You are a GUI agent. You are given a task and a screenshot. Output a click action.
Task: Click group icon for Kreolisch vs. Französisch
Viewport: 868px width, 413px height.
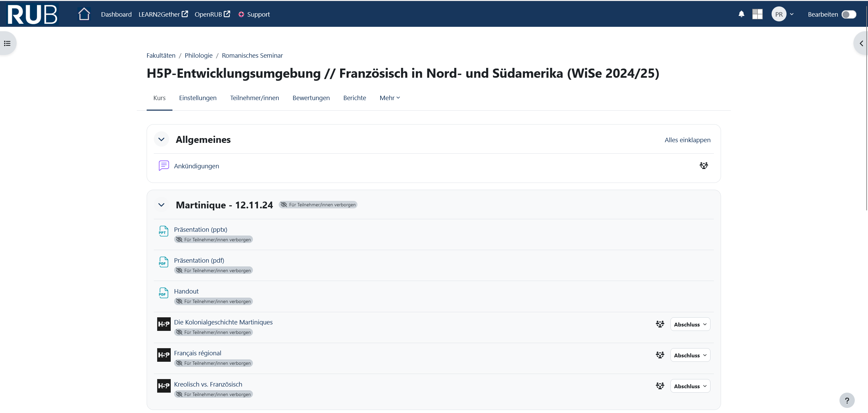[x=660, y=386]
